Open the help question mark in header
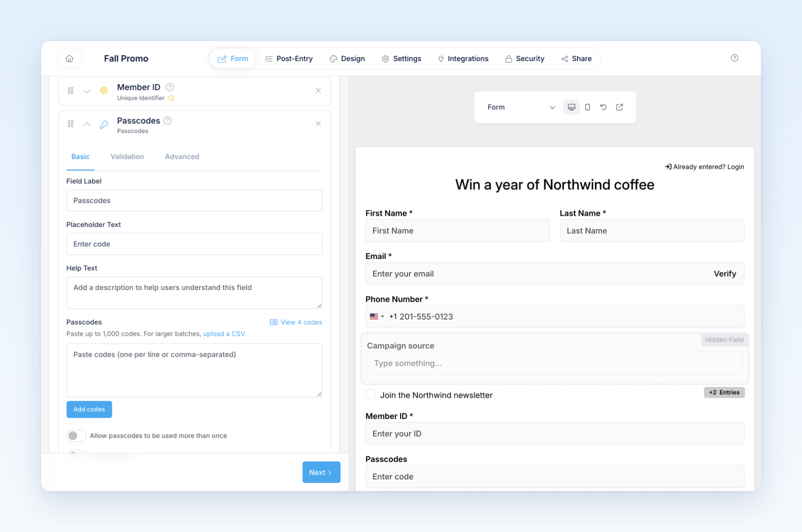The image size is (802, 532). [x=734, y=58]
